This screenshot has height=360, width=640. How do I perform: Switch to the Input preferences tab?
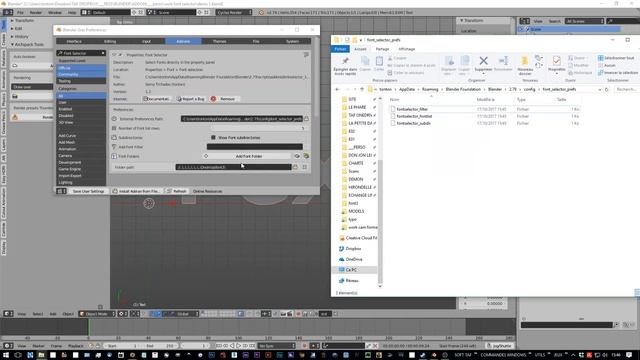pyautogui.click(x=147, y=41)
